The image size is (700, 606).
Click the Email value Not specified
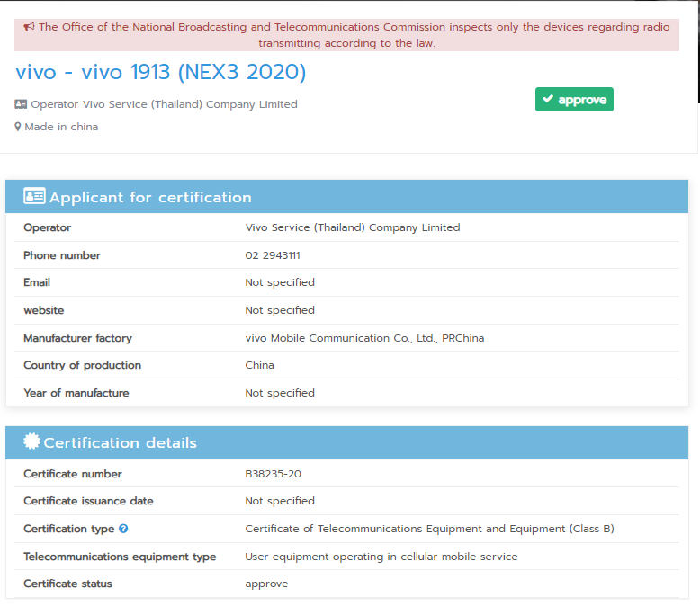click(280, 282)
